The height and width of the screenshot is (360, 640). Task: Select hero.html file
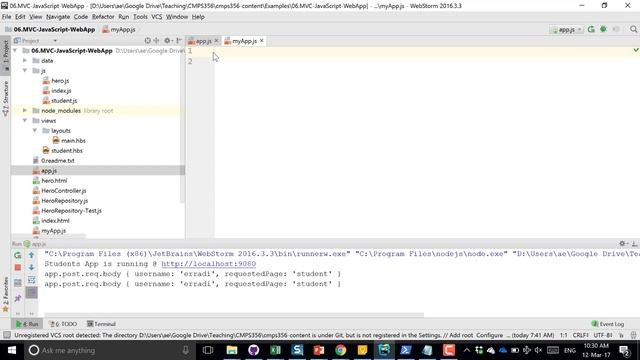(50, 180)
